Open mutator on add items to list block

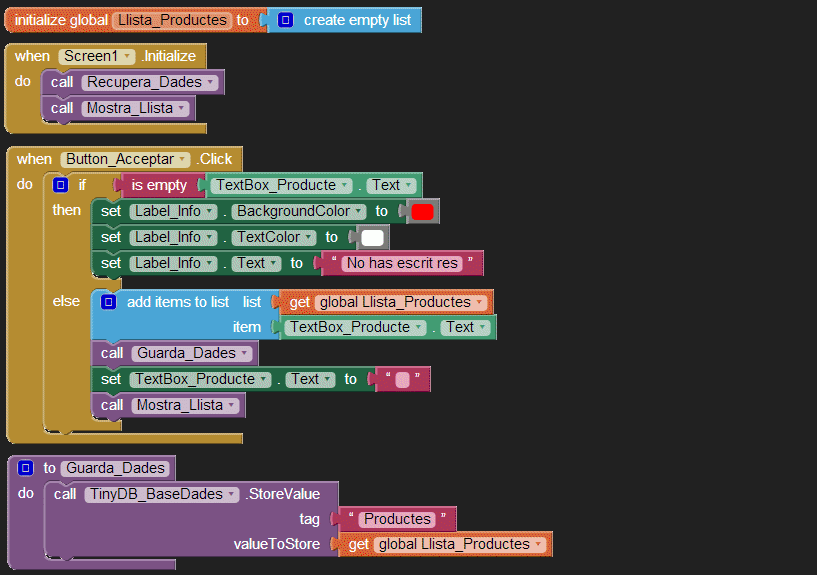pyautogui.click(x=109, y=302)
